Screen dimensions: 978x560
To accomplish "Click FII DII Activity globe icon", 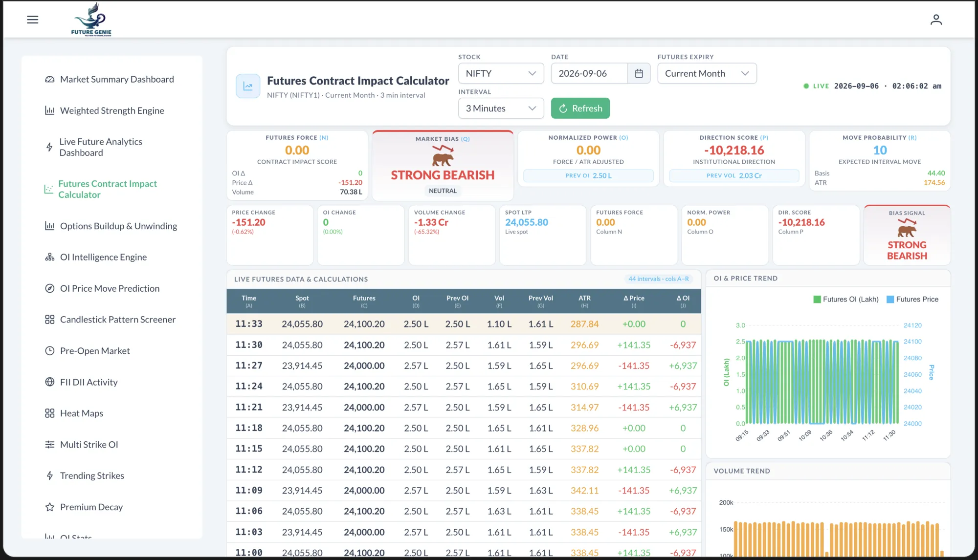I will [x=49, y=382].
